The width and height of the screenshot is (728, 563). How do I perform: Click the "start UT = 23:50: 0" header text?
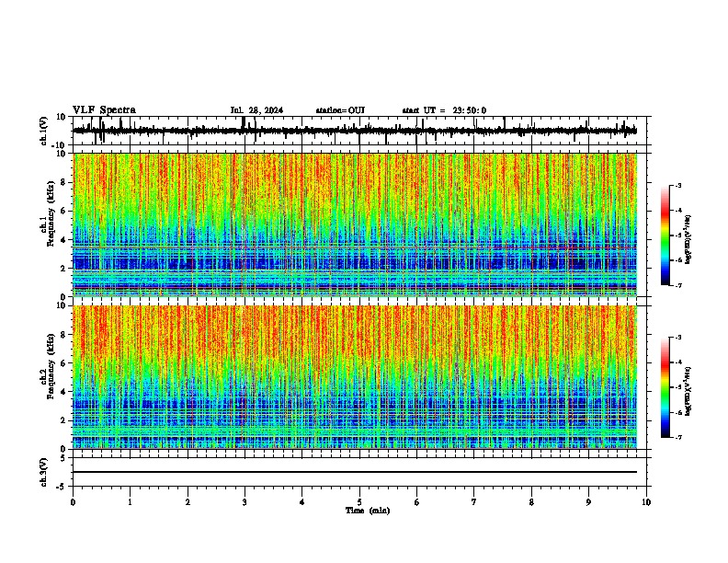444,110
